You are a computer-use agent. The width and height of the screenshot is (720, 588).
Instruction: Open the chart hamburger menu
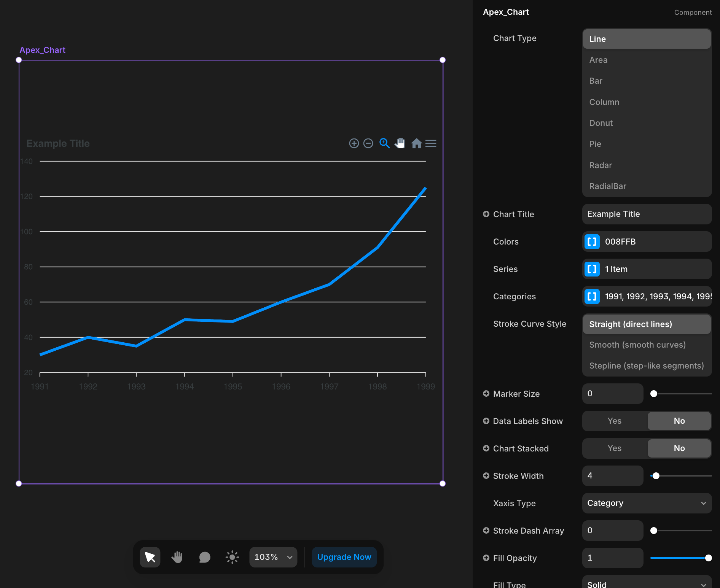pos(431,143)
